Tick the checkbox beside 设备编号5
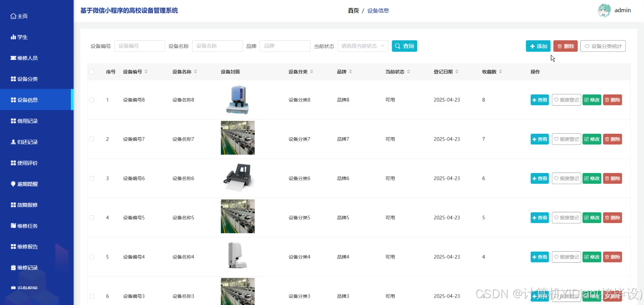 91,217
